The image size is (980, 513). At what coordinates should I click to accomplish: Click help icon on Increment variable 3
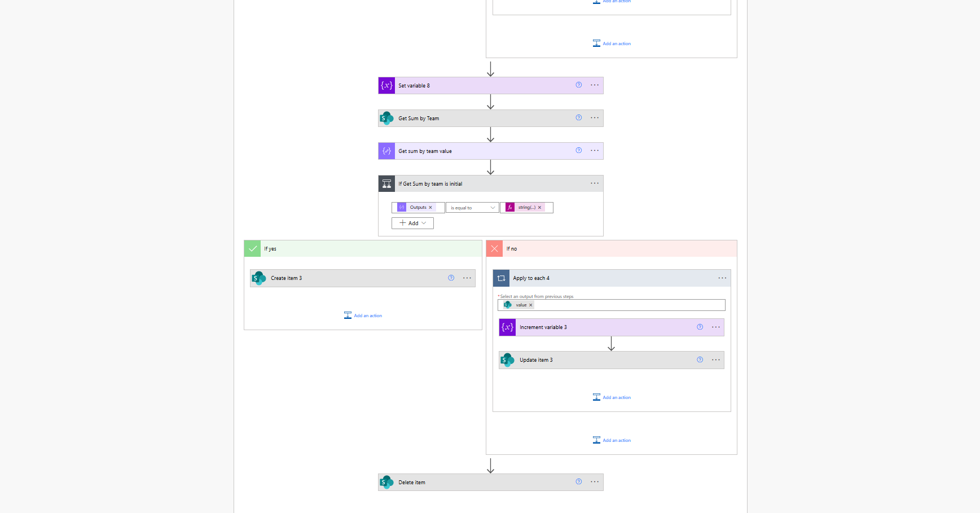click(700, 327)
